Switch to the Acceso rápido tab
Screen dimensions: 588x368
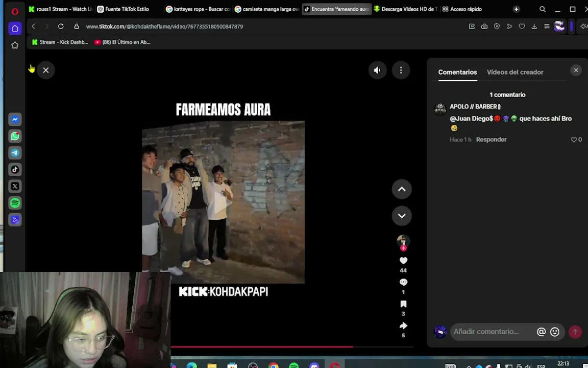point(462,9)
